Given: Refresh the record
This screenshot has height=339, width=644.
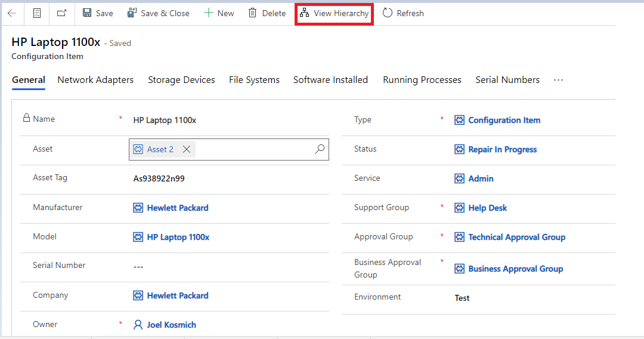Looking at the screenshot, I should [x=403, y=13].
